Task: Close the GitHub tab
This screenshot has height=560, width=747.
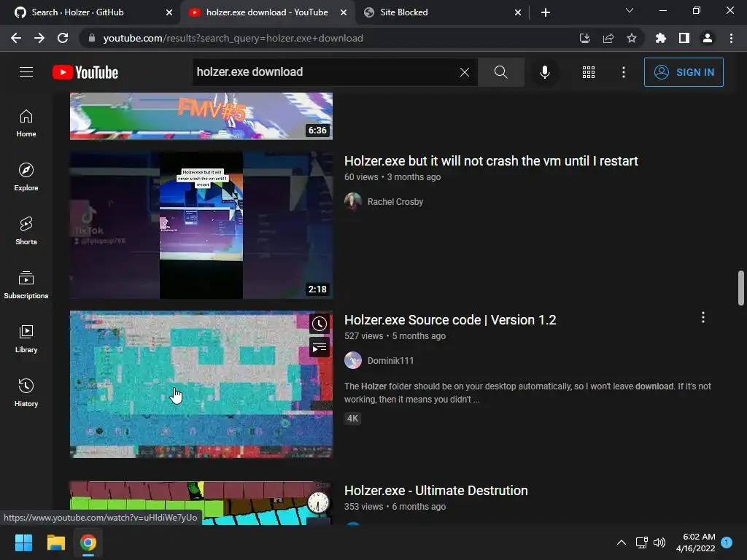Action: (x=169, y=12)
